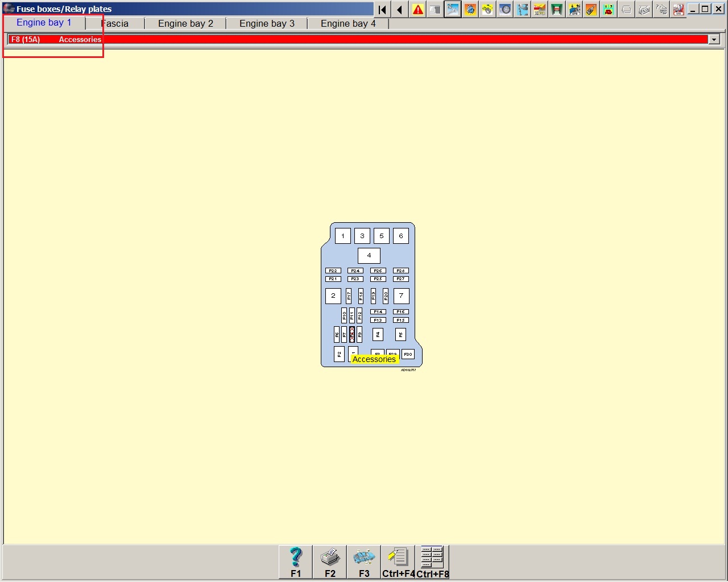Select relay 4 in fuse box diagram
The image size is (728, 582).
click(x=369, y=256)
